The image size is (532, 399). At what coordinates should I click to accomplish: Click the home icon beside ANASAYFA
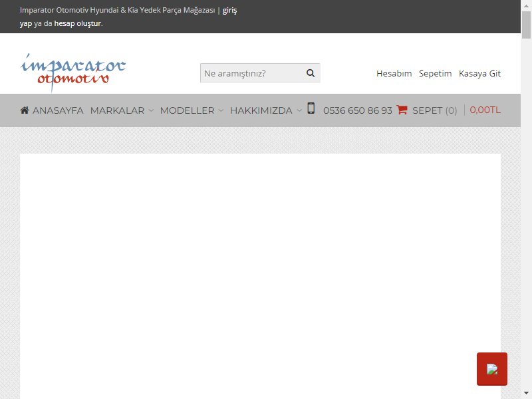[x=25, y=110]
